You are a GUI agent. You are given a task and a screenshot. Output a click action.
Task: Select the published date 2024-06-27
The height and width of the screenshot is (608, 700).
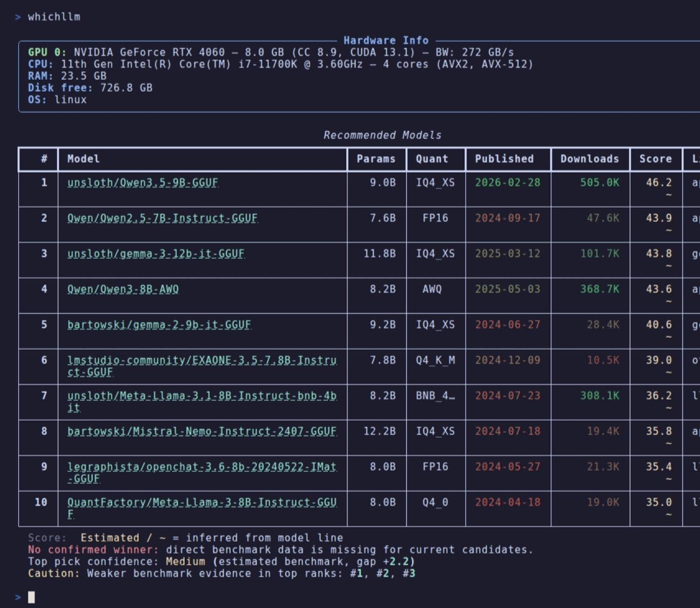(508, 324)
